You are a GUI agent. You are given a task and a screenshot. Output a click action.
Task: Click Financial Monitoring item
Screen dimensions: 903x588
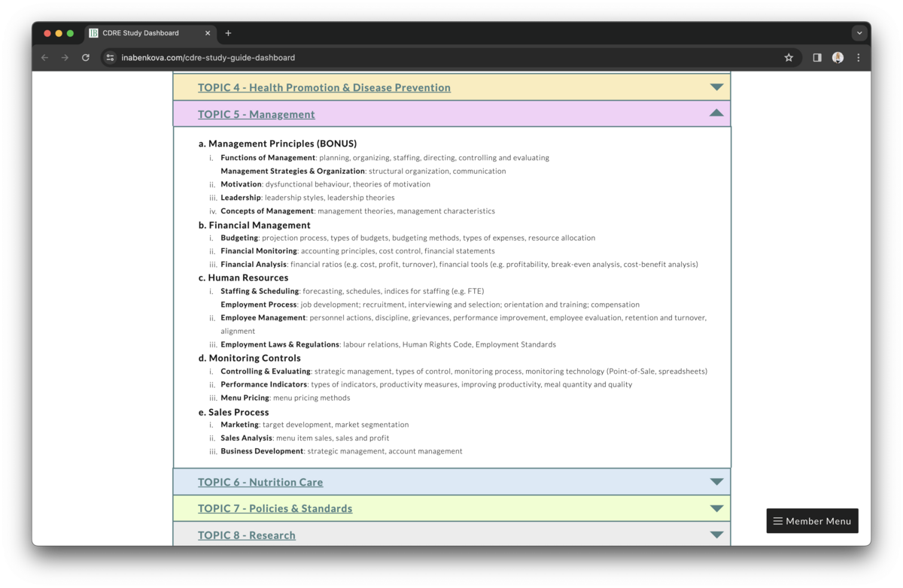click(x=259, y=251)
